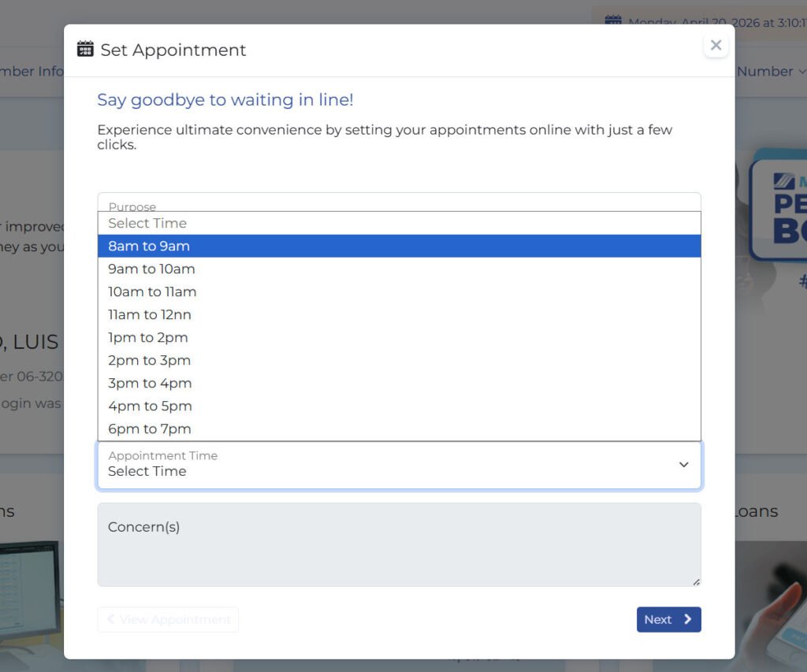Click the arrow icon on Next button
Image resolution: width=807 pixels, height=672 pixels.
point(687,619)
